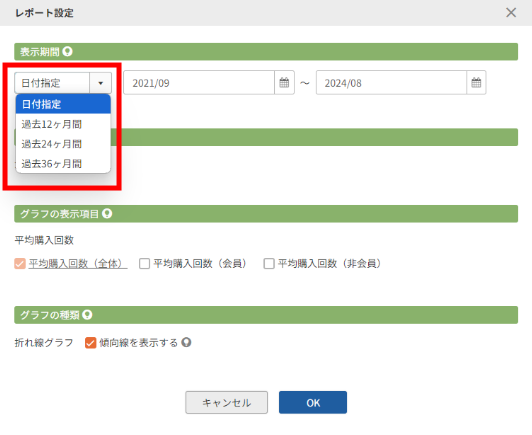
Task: Click the help icon next to 表示期間
Action: [x=68, y=52]
